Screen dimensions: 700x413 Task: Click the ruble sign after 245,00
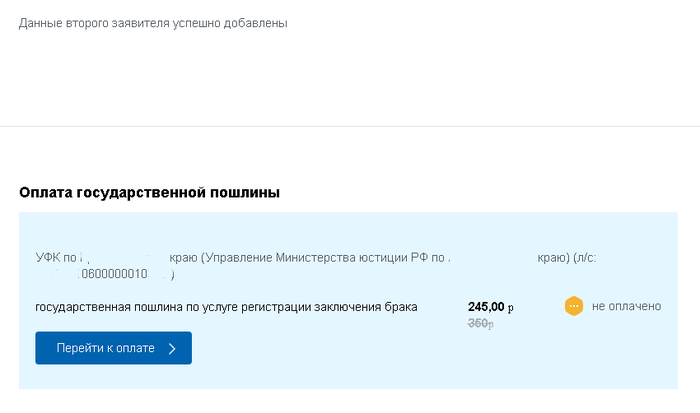(510, 308)
